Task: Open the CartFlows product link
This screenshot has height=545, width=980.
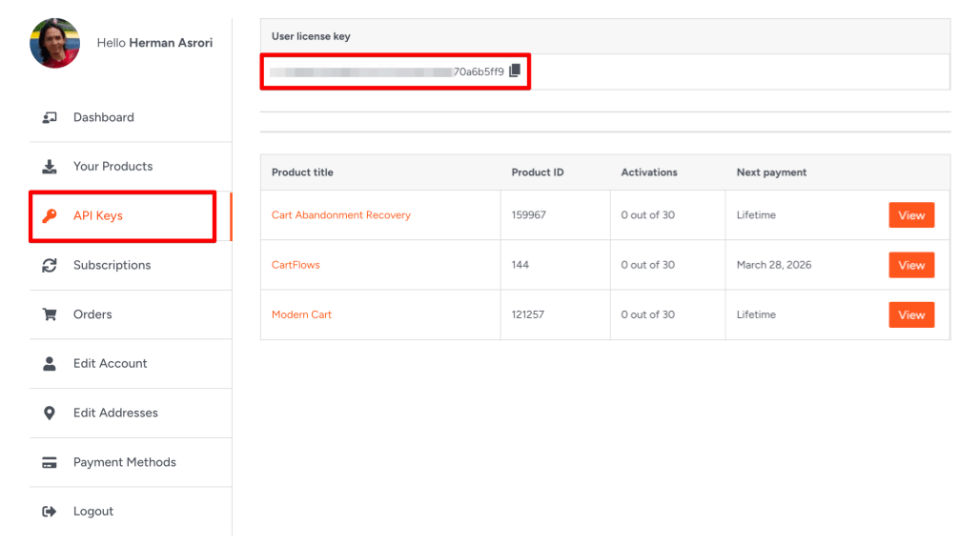Action: click(296, 265)
